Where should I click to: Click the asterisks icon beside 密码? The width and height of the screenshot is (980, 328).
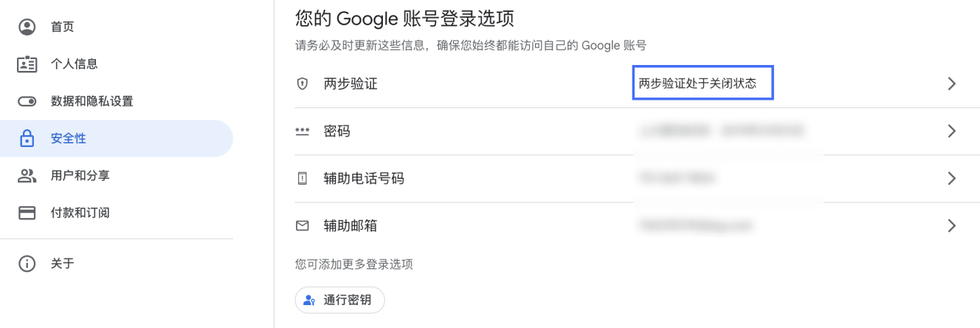tap(302, 131)
